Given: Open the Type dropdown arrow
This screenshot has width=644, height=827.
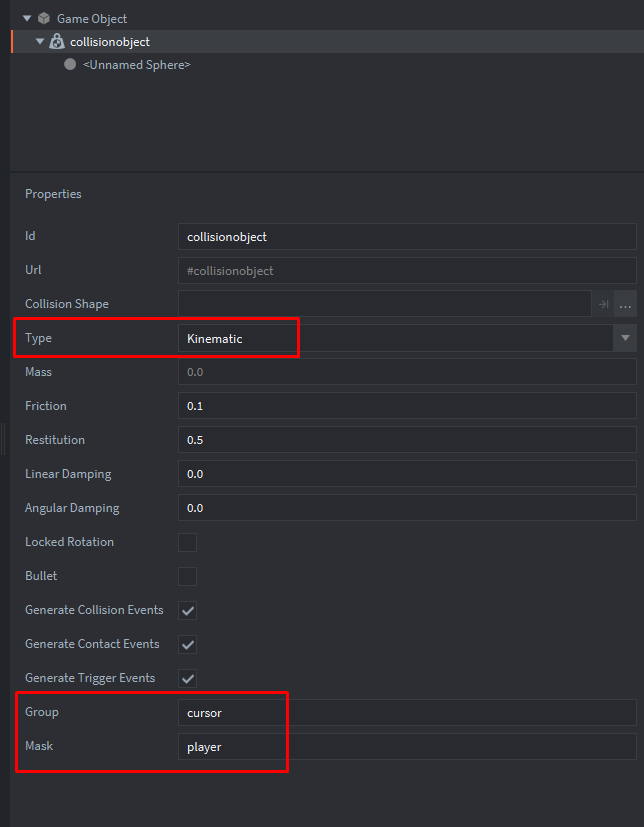Looking at the screenshot, I should [625, 338].
